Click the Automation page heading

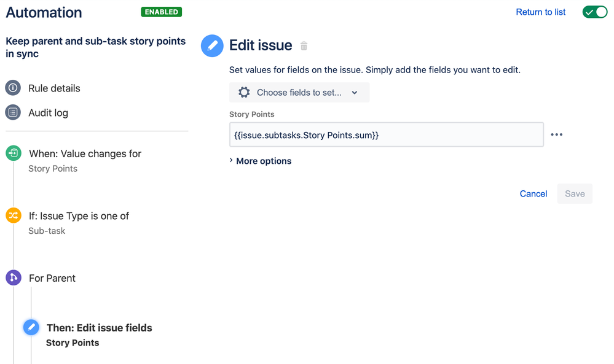coord(44,12)
